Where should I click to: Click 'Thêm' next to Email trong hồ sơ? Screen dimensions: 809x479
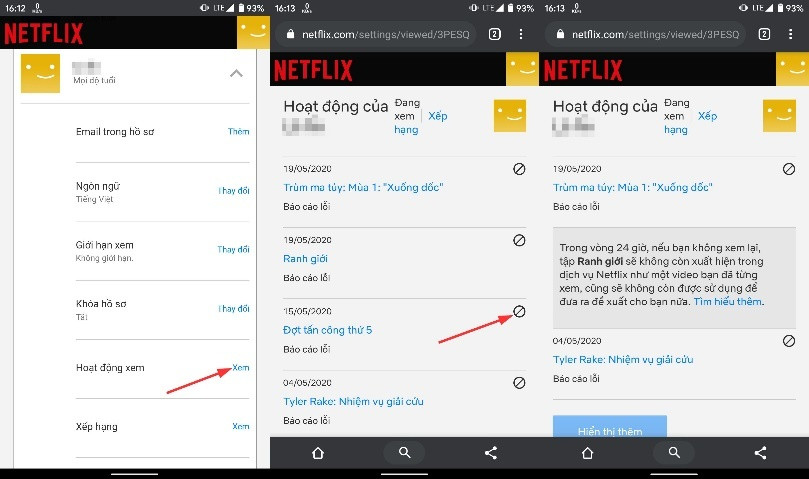pos(238,132)
